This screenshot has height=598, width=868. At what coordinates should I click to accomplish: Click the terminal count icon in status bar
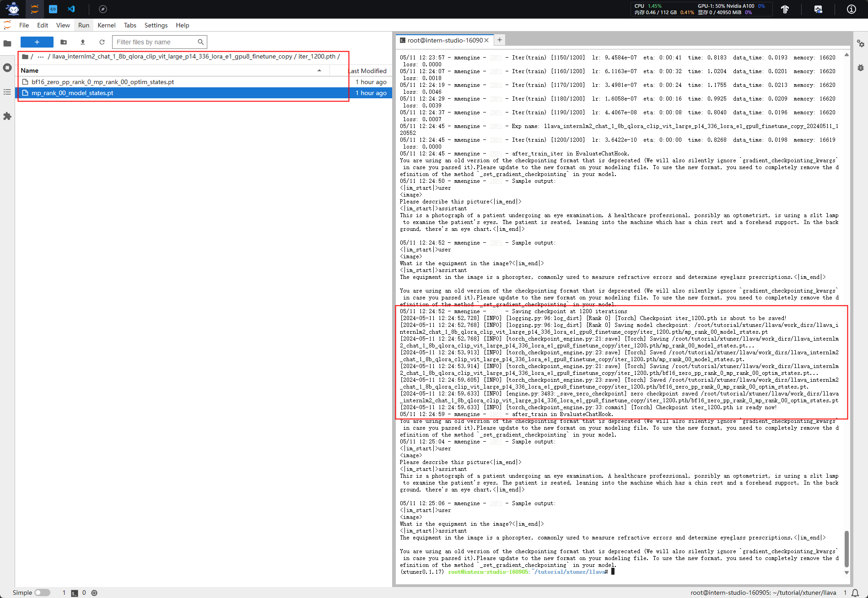(74, 593)
